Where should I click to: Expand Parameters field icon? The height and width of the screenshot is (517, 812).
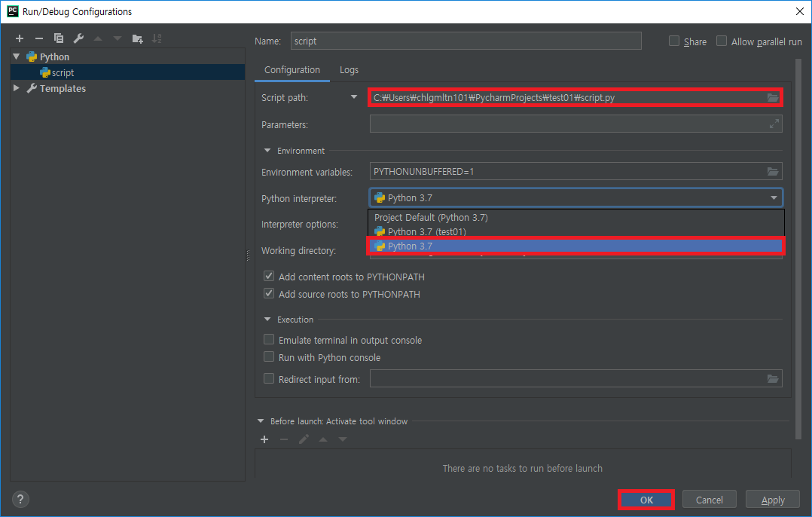pyautogui.click(x=774, y=124)
